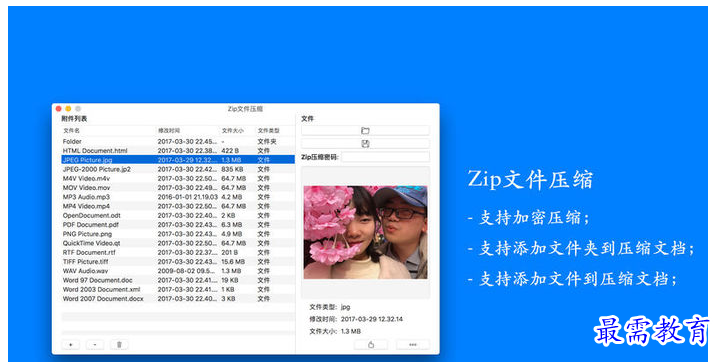Select the MP3 Audio.mp3 row
718x362 pixels.
[178, 197]
